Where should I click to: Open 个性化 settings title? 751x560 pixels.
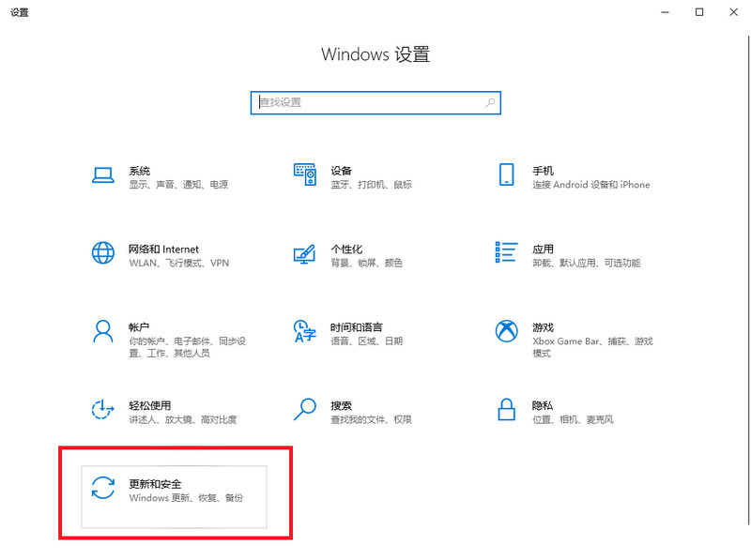coord(346,250)
